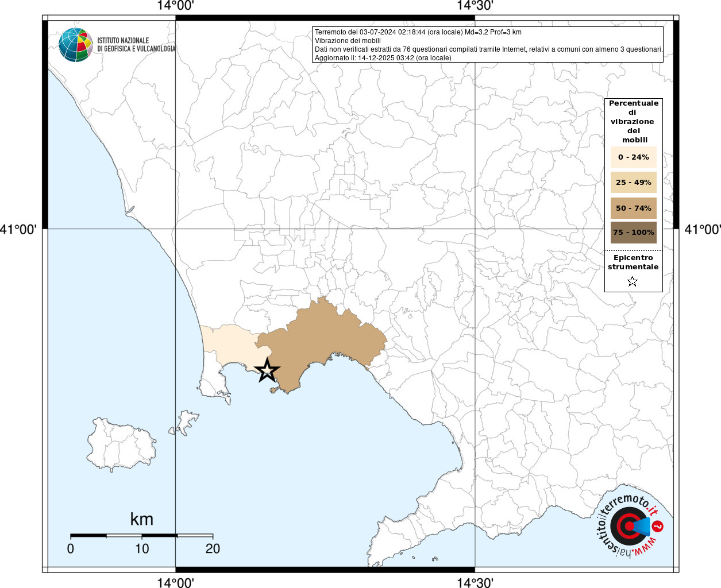This screenshot has height=588, width=721.
Task: Click the 'Dati non verificati estratti da 76 questionari' line
Action: tap(488, 49)
